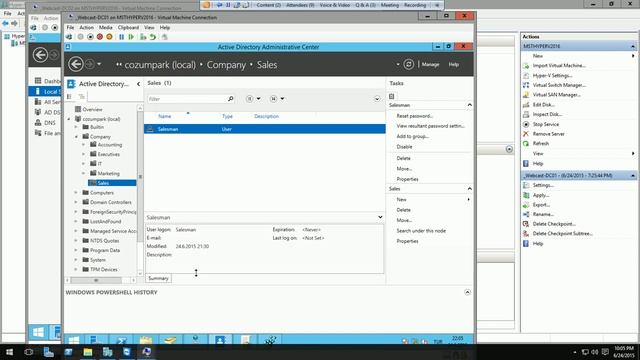The width and height of the screenshot is (640, 360).
Task: Expand the Computers tree node arrow
Action: click(x=76, y=193)
